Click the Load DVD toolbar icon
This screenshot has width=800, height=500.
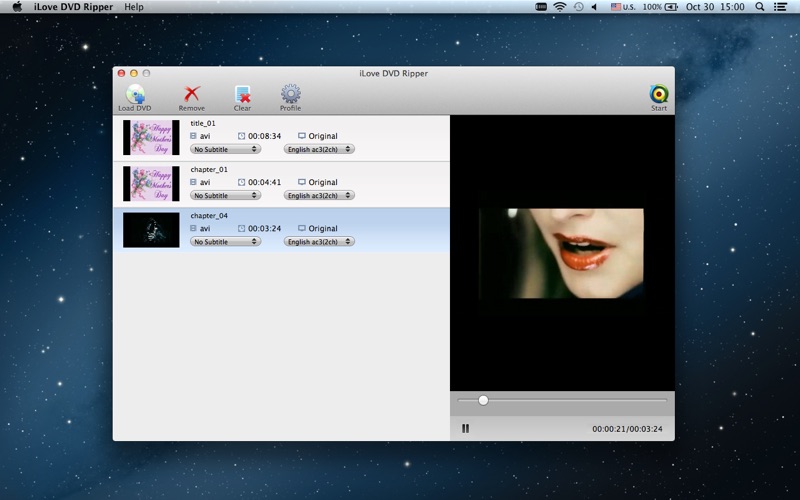tap(134, 95)
